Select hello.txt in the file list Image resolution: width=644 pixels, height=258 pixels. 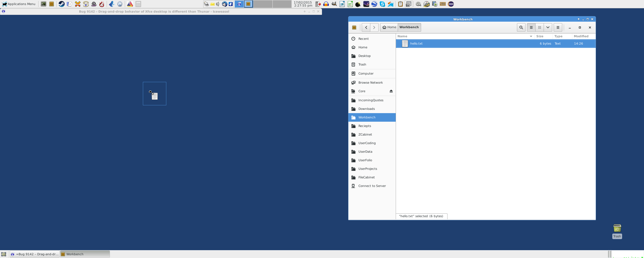tap(416, 44)
